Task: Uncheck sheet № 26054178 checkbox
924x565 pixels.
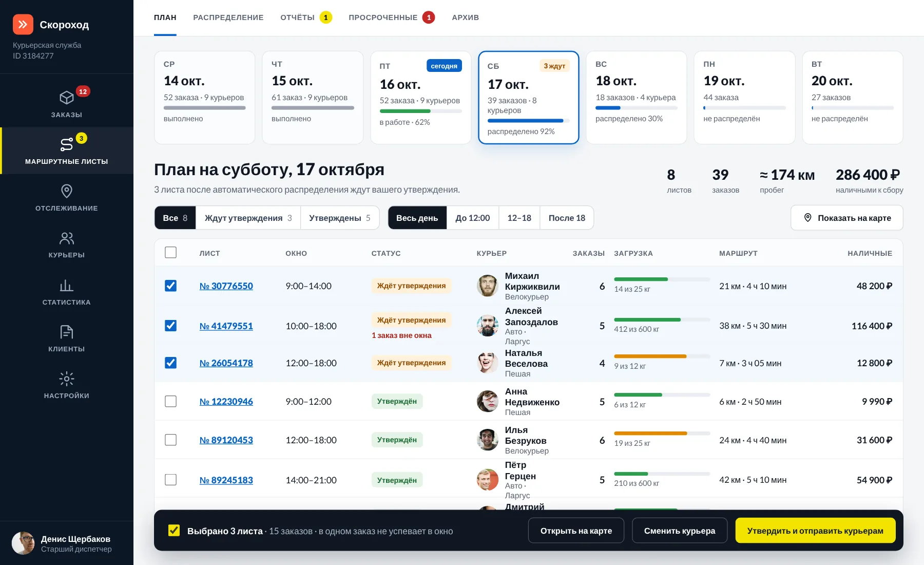Action: point(171,363)
